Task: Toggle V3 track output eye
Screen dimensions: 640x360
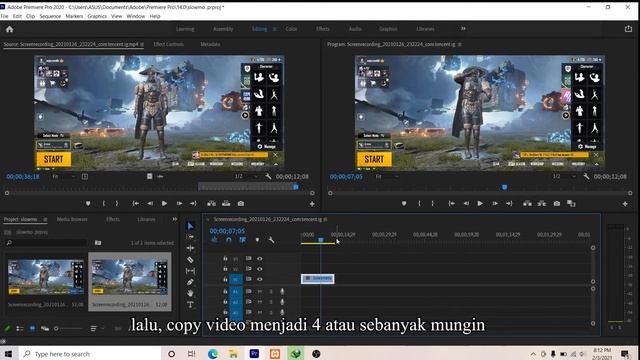Action: [260, 258]
